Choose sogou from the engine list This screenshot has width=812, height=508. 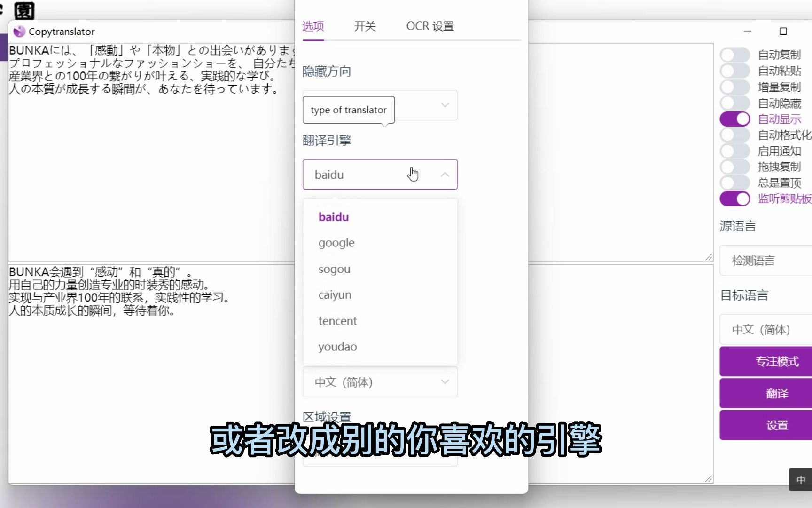click(x=380, y=269)
